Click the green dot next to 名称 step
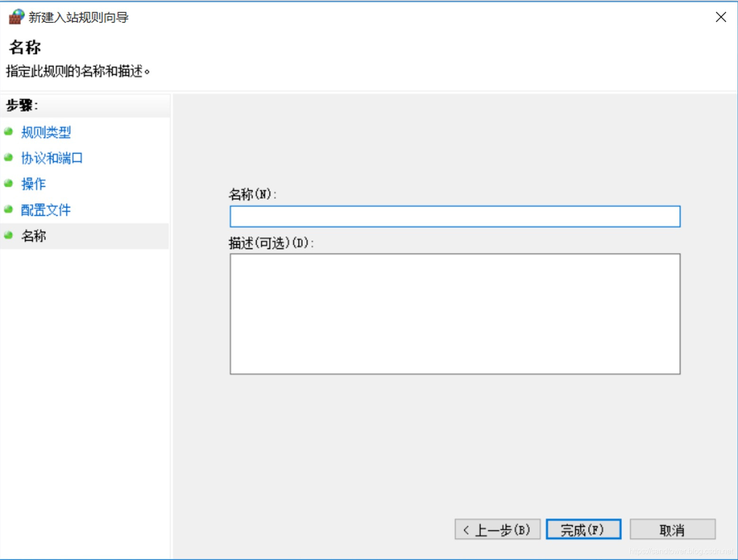The height and width of the screenshot is (560, 738). (9, 235)
